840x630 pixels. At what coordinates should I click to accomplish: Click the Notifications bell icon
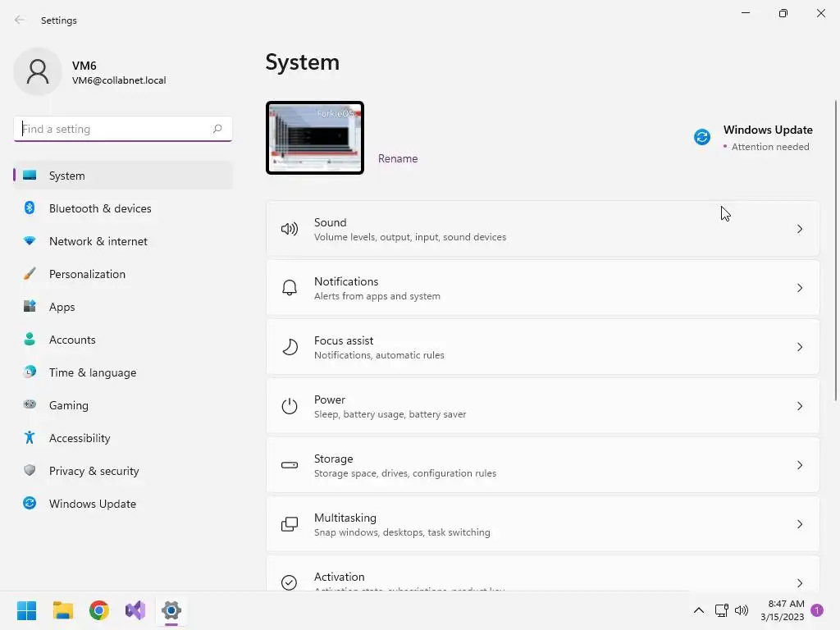click(290, 288)
